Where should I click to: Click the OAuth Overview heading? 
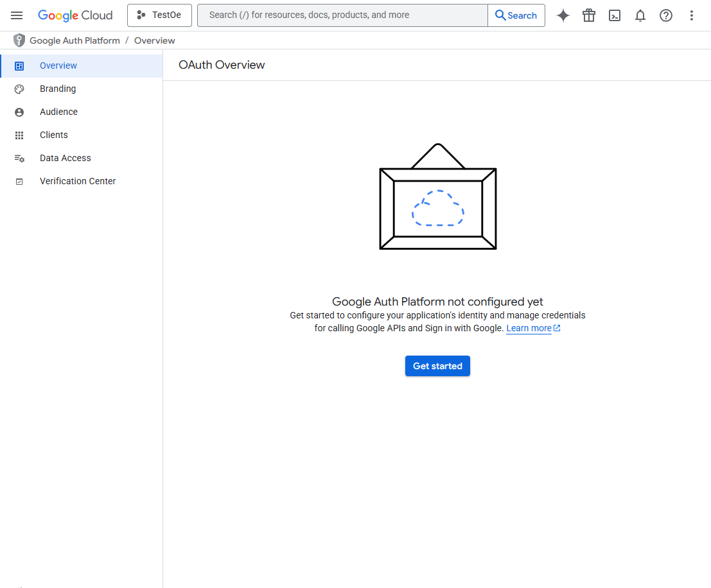tap(222, 65)
